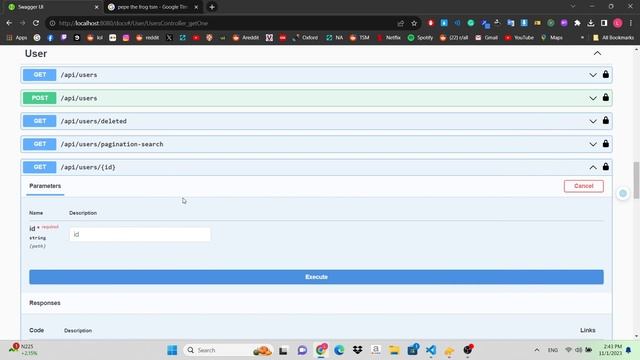The width and height of the screenshot is (640, 360).
Task: Click the page vertical scrollbar thumb
Action: pos(636,180)
